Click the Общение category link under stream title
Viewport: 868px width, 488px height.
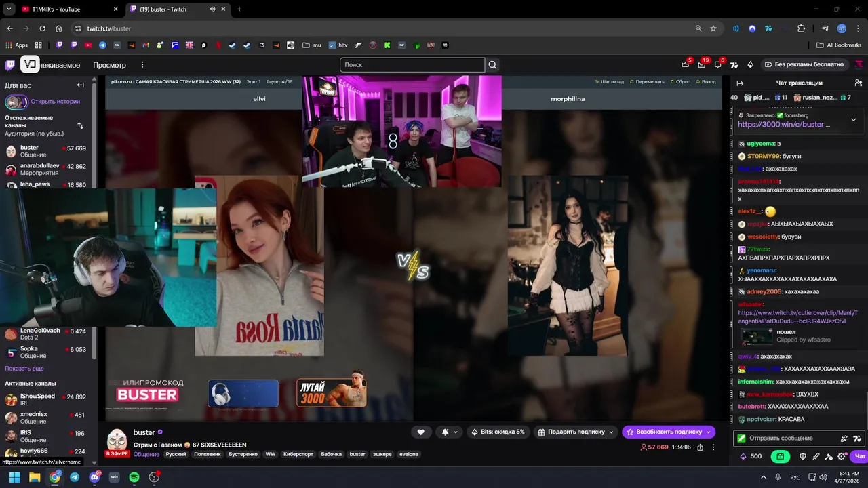point(146,455)
